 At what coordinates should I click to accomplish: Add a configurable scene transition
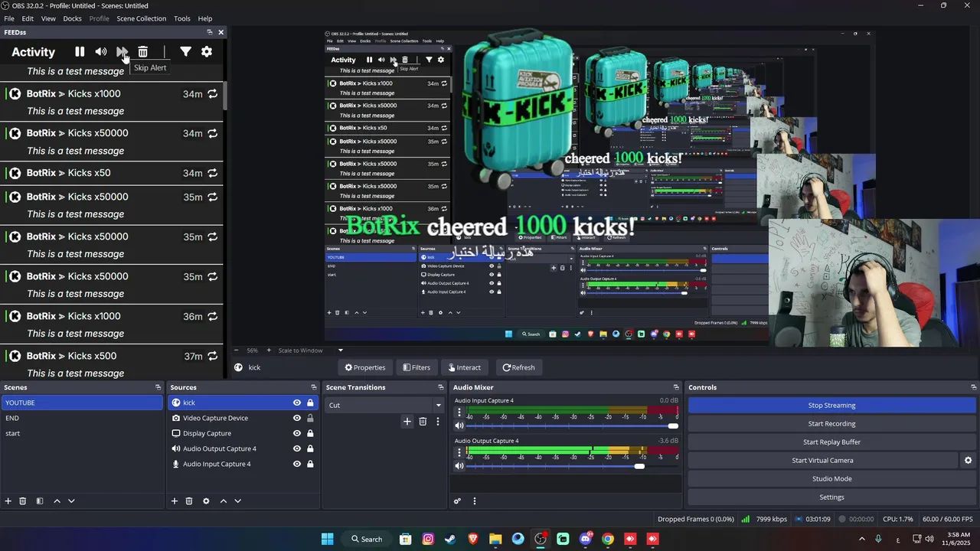[407, 422]
